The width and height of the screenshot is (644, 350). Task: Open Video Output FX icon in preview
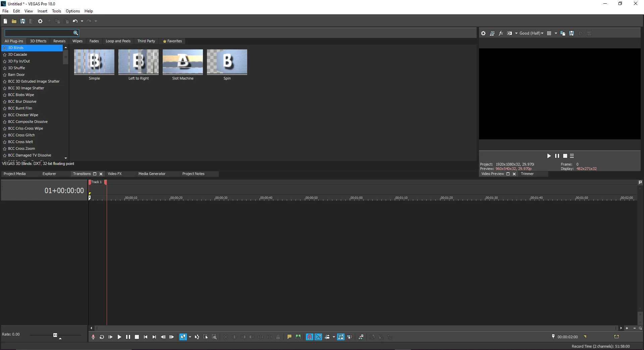(x=501, y=33)
